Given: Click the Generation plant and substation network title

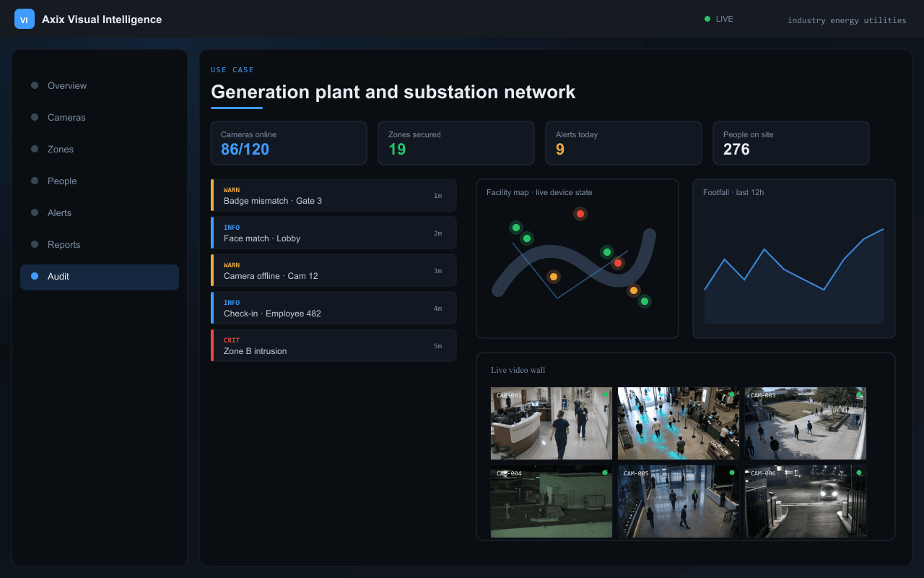Looking at the screenshot, I should (393, 92).
